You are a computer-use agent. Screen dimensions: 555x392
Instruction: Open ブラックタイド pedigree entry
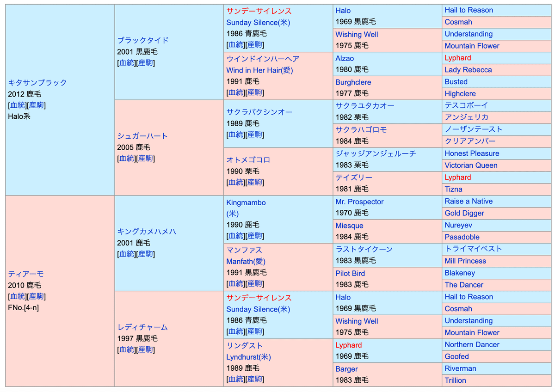(x=143, y=40)
